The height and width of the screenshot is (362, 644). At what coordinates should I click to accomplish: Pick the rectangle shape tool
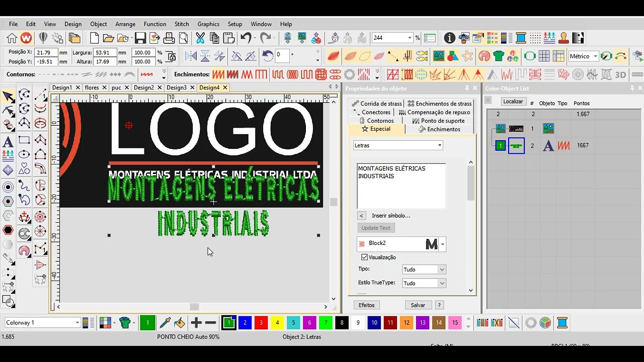click(x=24, y=140)
